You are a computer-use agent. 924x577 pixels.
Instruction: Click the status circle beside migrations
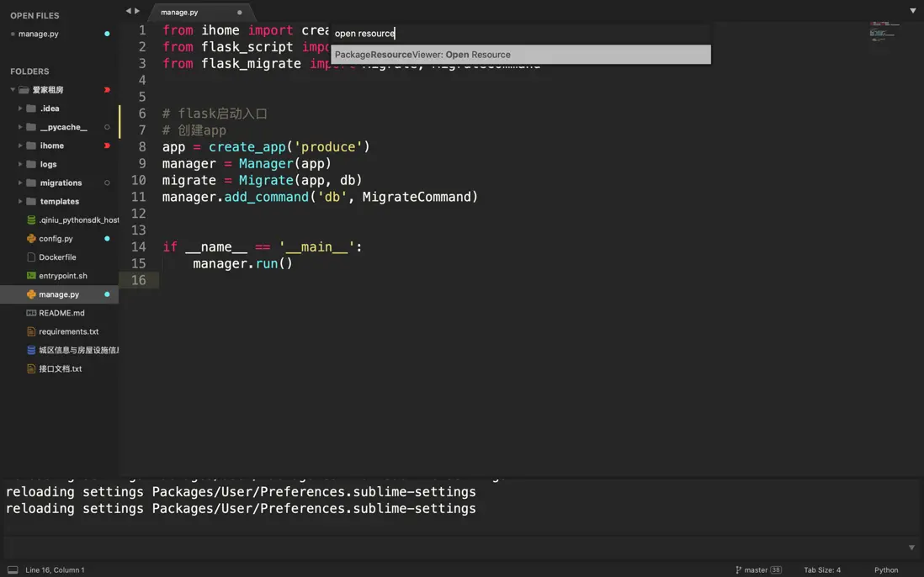pyautogui.click(x=107, y=183)
